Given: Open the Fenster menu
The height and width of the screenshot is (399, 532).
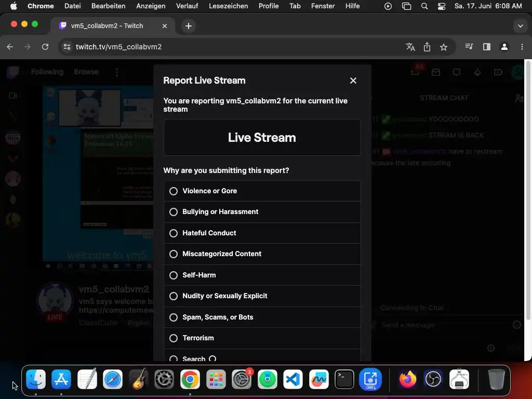Looking at the screenshot, I should click(323, 6).
